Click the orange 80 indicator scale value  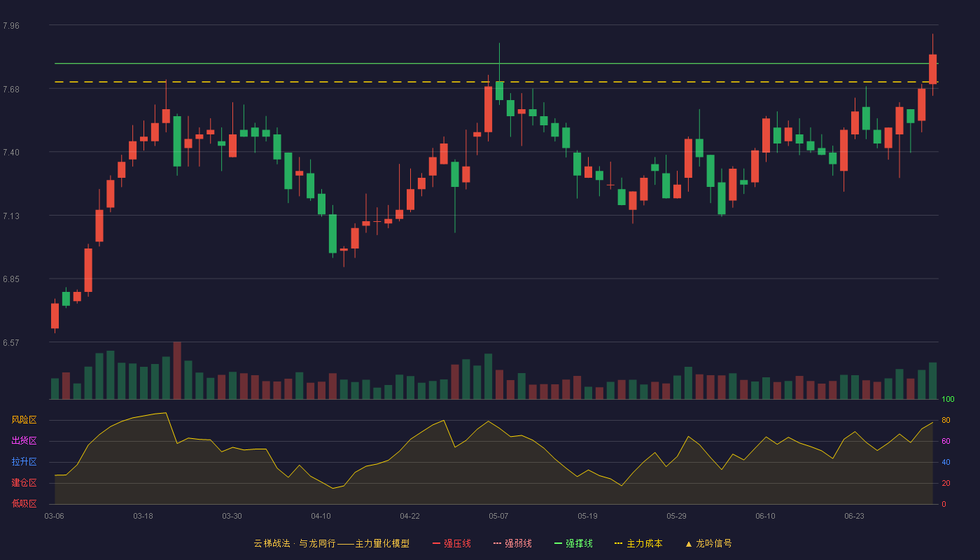946,421
